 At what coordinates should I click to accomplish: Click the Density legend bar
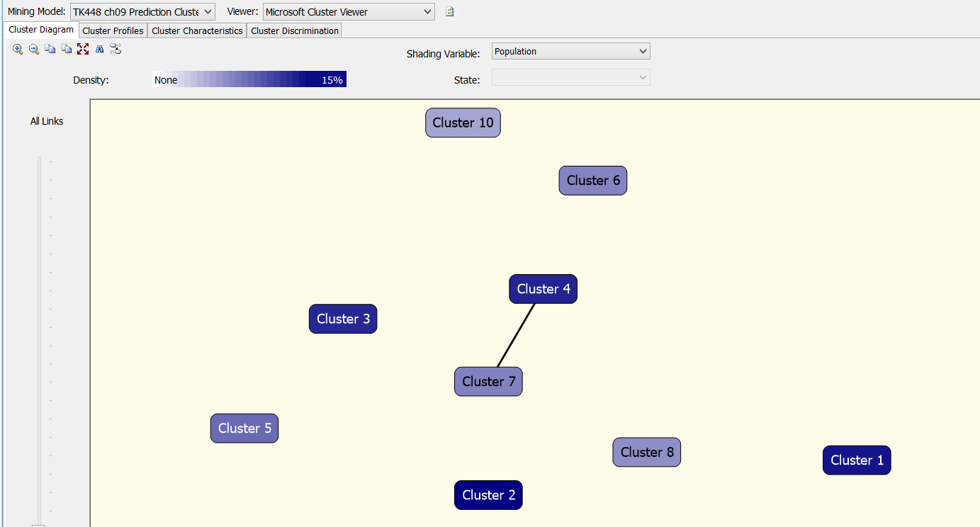pyautogui.click(x=249, y=79)
